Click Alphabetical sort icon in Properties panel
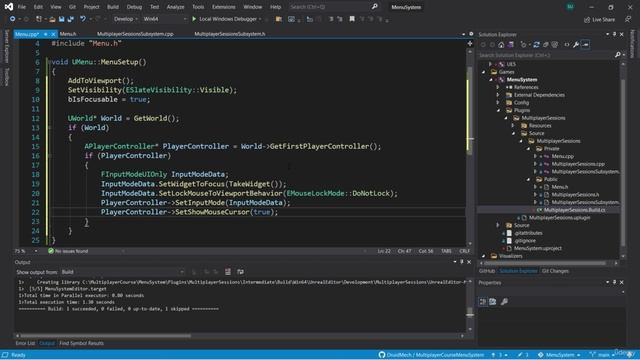 click(493, 302)
